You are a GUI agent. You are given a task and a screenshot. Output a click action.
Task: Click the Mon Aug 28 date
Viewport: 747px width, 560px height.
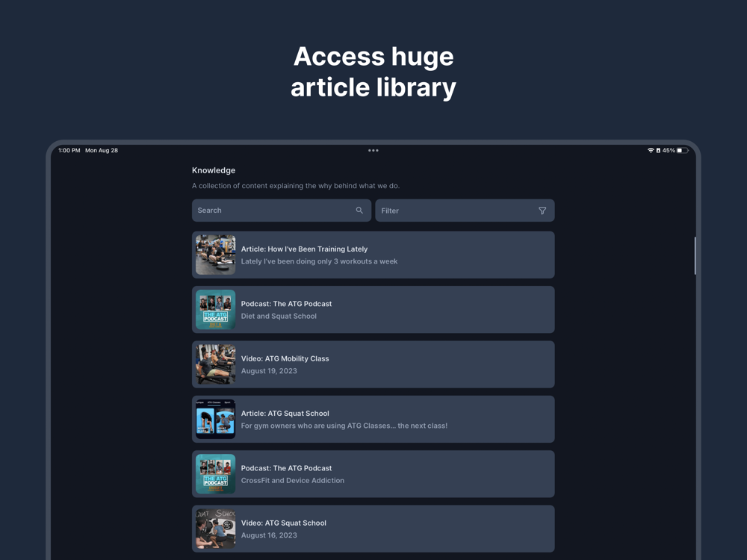click(102, 151)
